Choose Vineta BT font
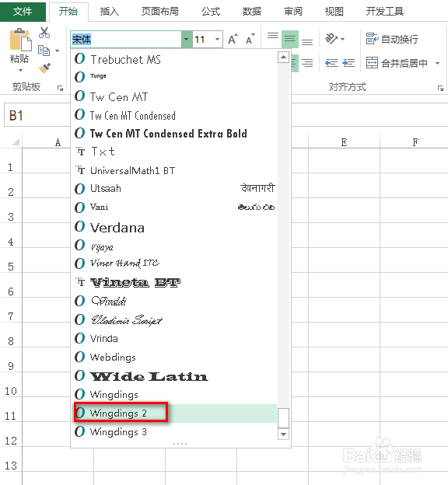Image resolution: width=448 pixels, height=485 pixels. pyautogui.click(x=175, y=282)
